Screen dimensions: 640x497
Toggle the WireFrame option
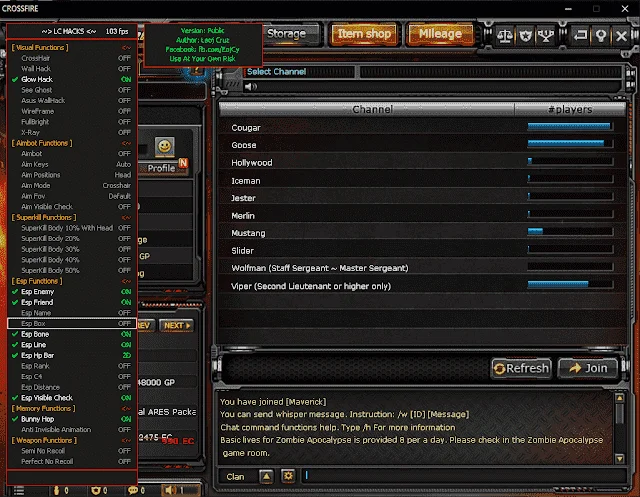tap(72, 111)
